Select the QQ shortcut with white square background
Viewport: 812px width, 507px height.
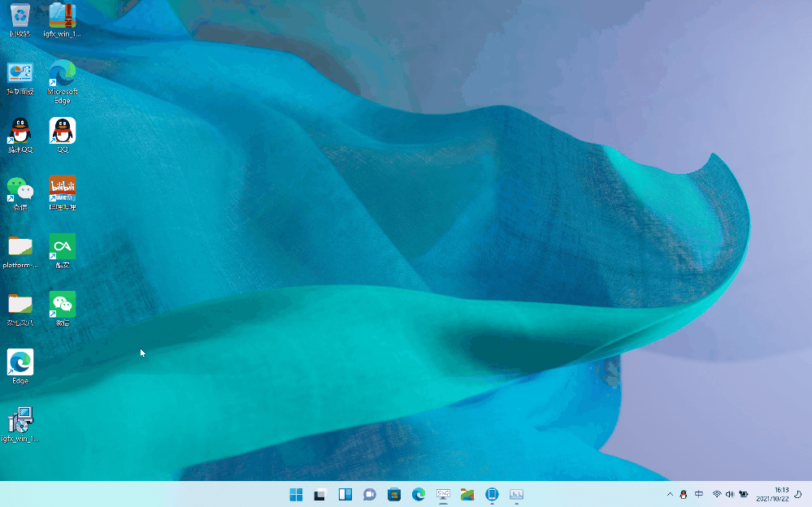[62, 135]
